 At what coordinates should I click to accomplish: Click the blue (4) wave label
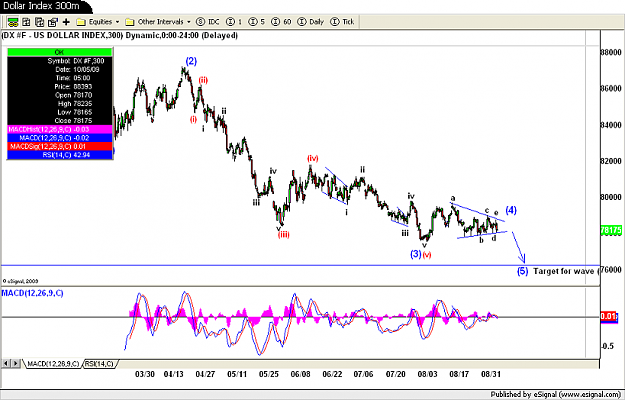coord(511,210)
